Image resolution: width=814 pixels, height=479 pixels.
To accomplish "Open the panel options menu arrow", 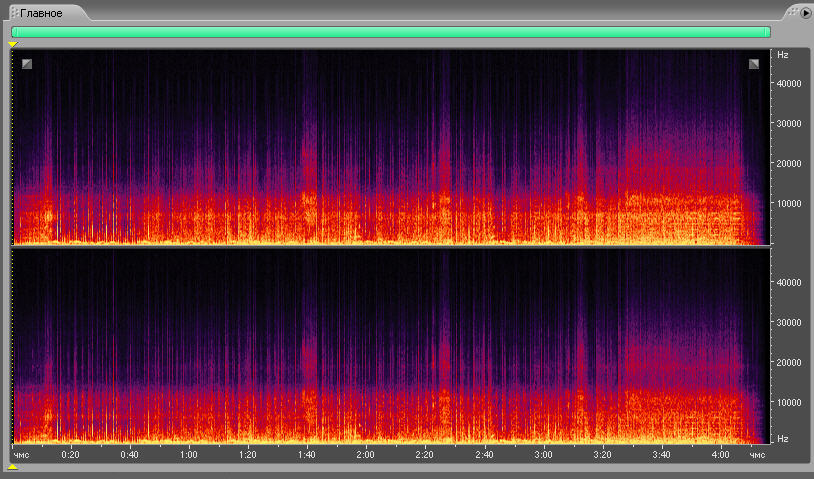I will pyautogui.click(x=805, y=13).
